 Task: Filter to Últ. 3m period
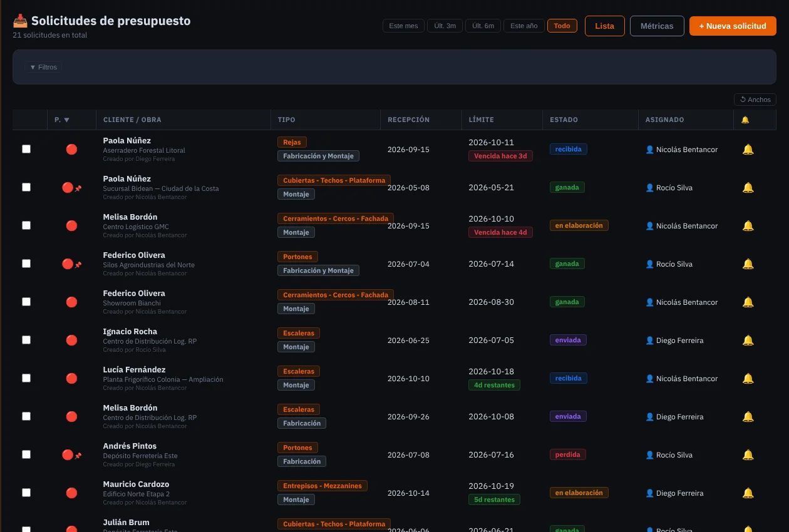[x=445, y=26]
